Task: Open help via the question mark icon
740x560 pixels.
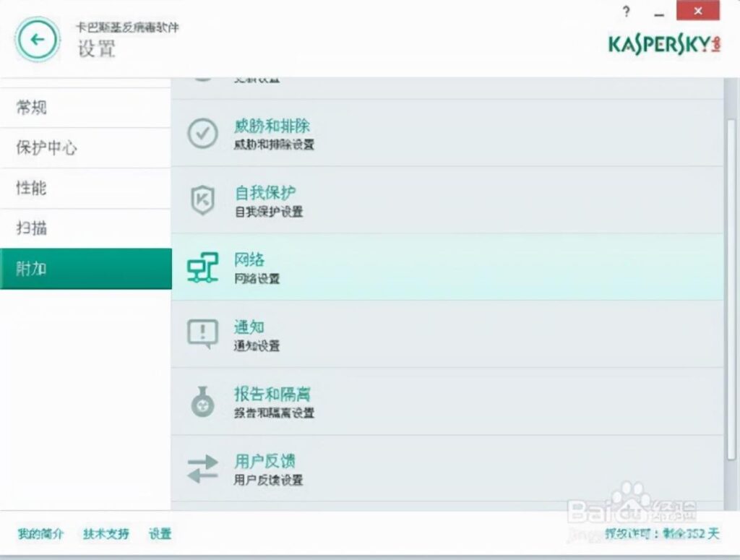Action: [626, 12]
